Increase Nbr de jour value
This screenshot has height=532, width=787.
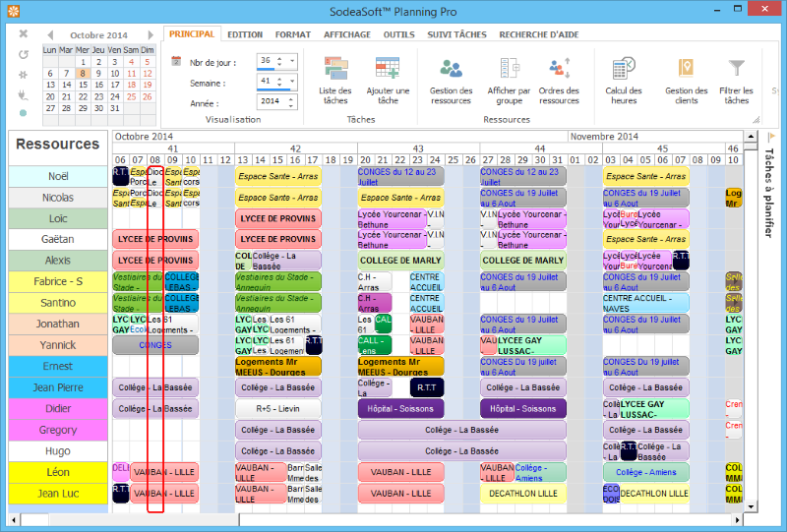coord(279,58)
